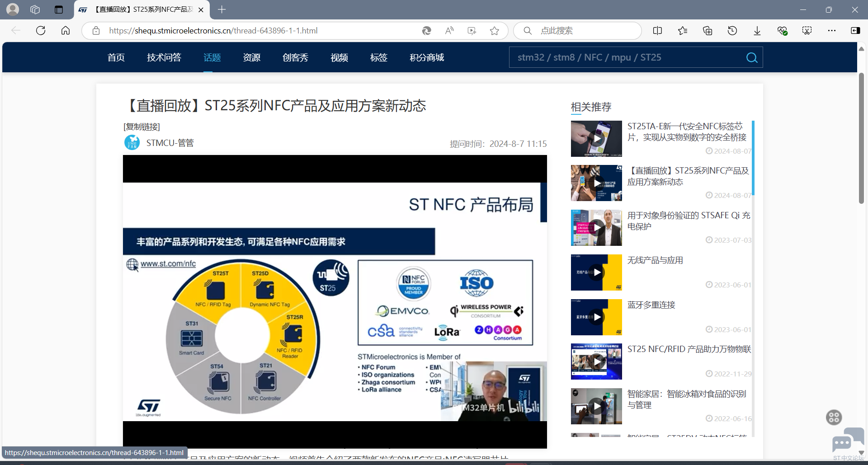Open the Favorites list icon
Image resolution: width=868 pixels, height=465 pixels.
point(683,30)
